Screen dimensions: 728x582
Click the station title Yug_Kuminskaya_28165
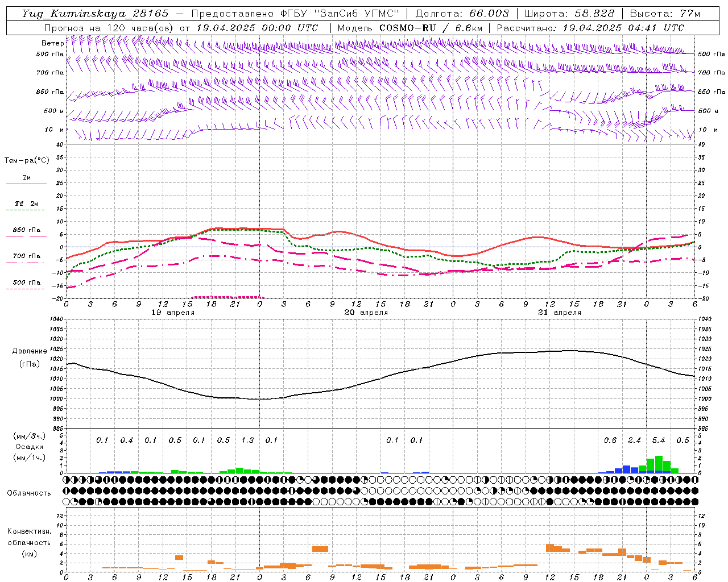point(95,14)
